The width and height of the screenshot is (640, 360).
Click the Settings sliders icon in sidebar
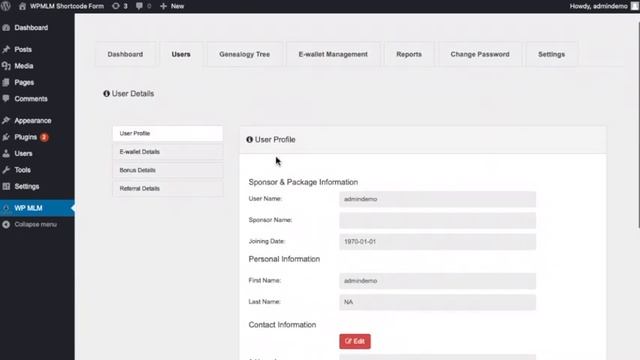6,187
